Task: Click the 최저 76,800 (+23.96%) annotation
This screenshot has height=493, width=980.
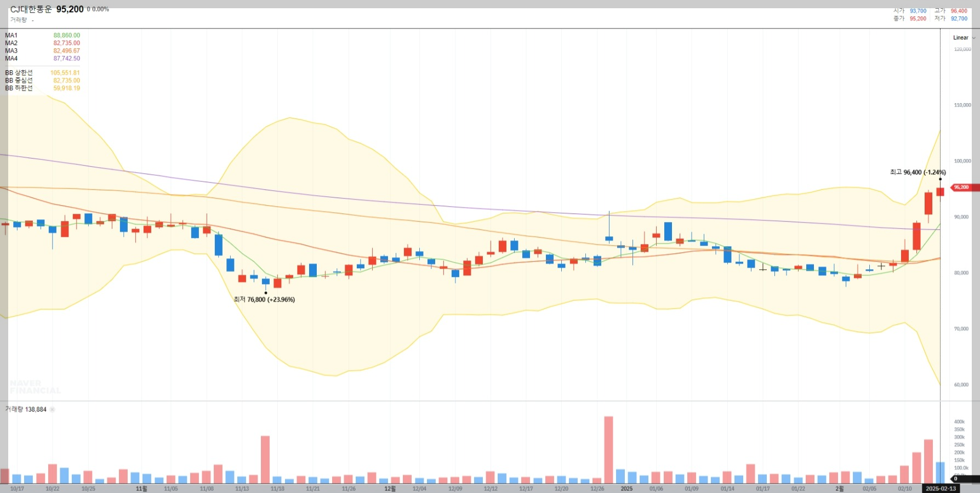Action: coord(264,299)
